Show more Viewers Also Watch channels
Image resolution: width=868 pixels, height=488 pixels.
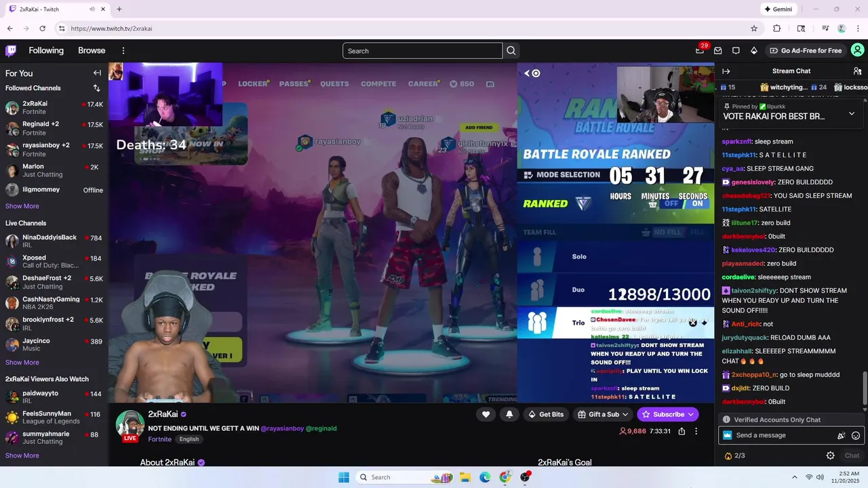22,455
